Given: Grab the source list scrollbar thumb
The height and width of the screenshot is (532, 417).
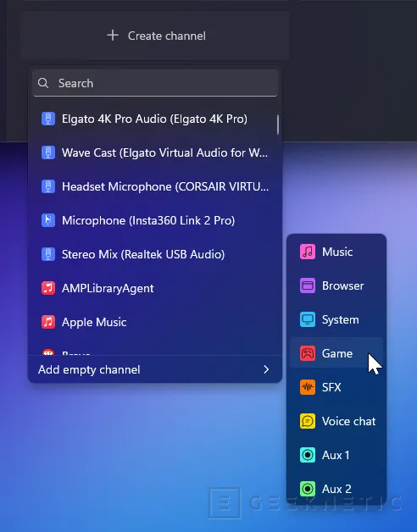Looking at the screenshot, I should click(x=278, y=125).
